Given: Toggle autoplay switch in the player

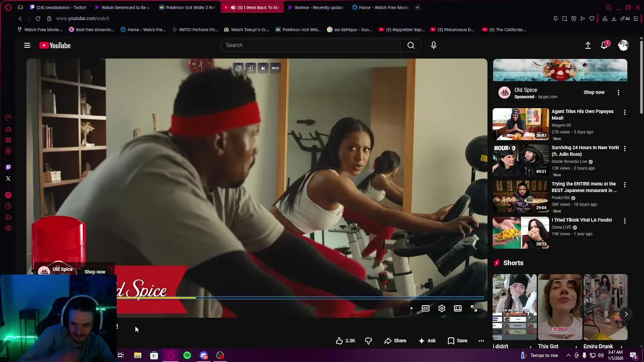Looking at the screenshot, I should [x=411, y=308].
